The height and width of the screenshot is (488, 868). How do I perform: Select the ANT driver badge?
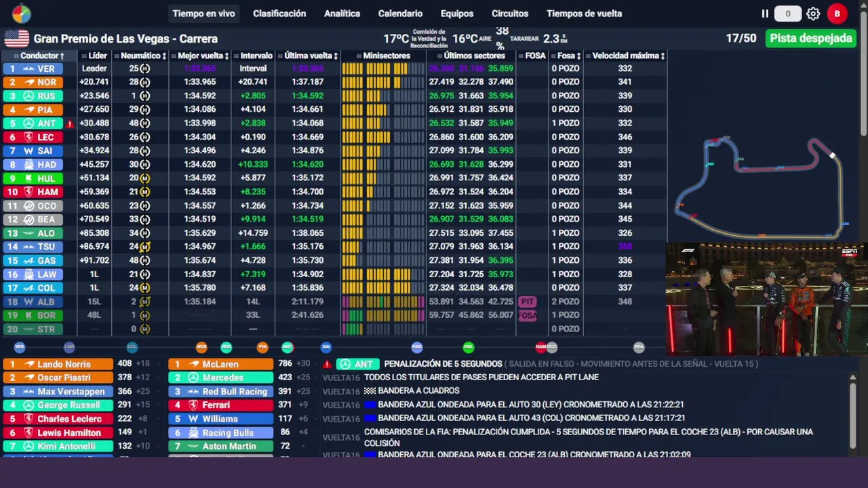33,123
